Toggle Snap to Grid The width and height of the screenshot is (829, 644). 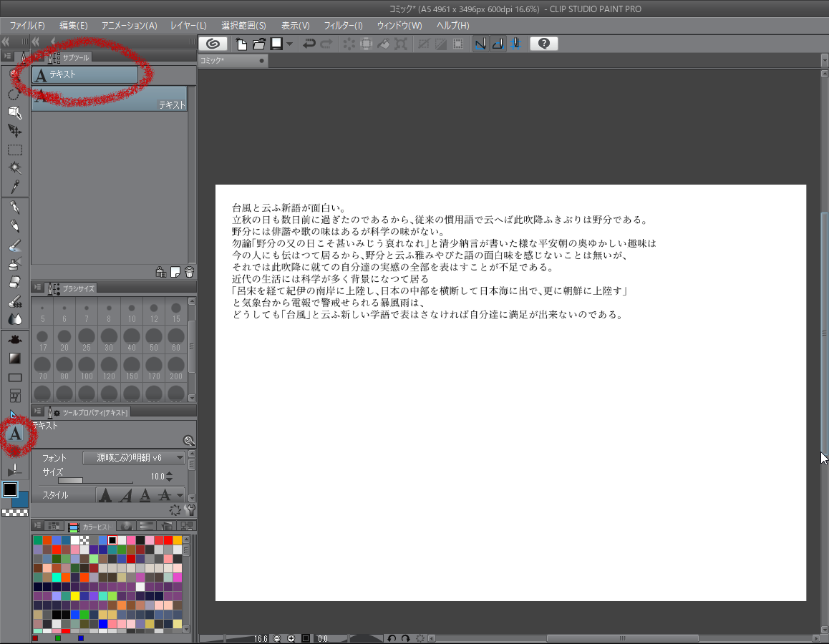514,44
